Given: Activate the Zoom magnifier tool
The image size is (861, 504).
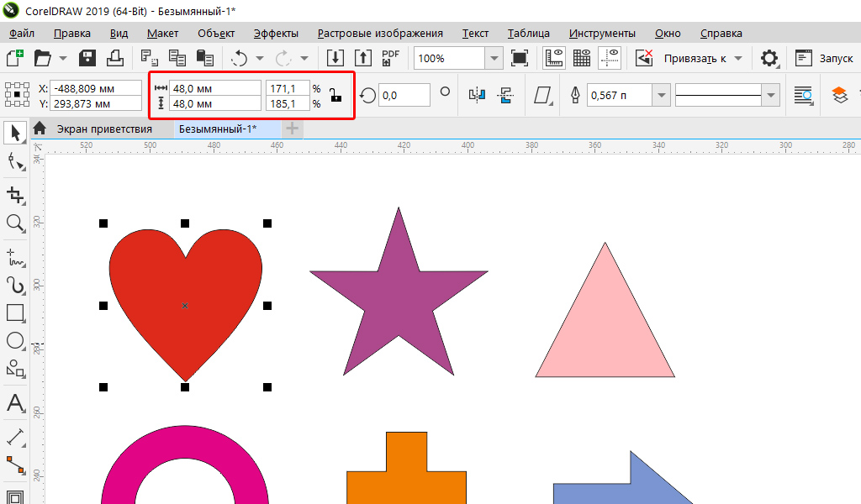Looking at the screenshot, I should (x=15, y=223).
